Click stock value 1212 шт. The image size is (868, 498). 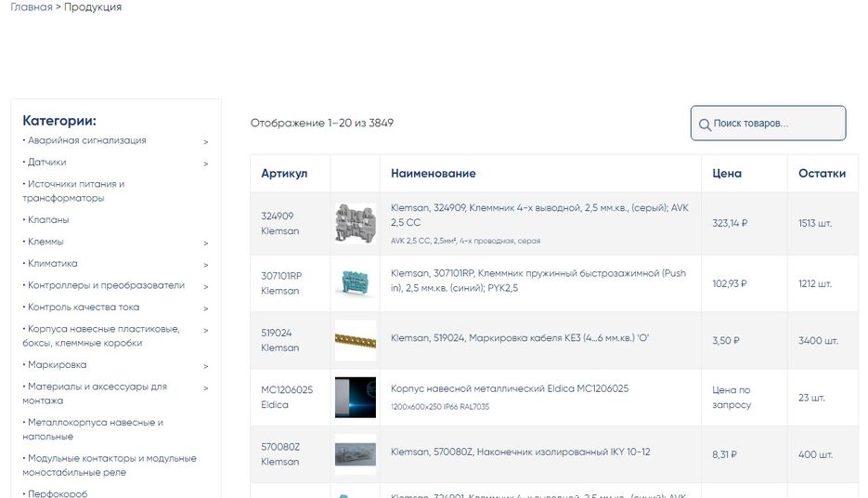(x=815, y=283)
